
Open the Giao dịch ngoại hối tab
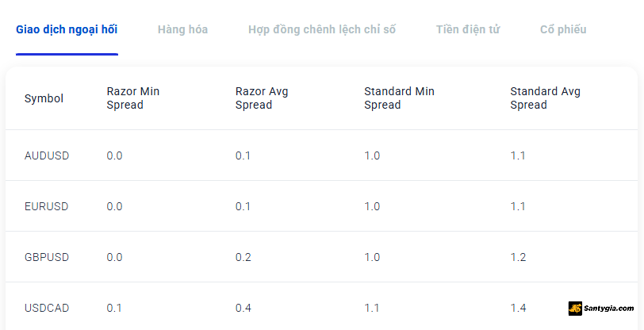(x=67, y=30)
